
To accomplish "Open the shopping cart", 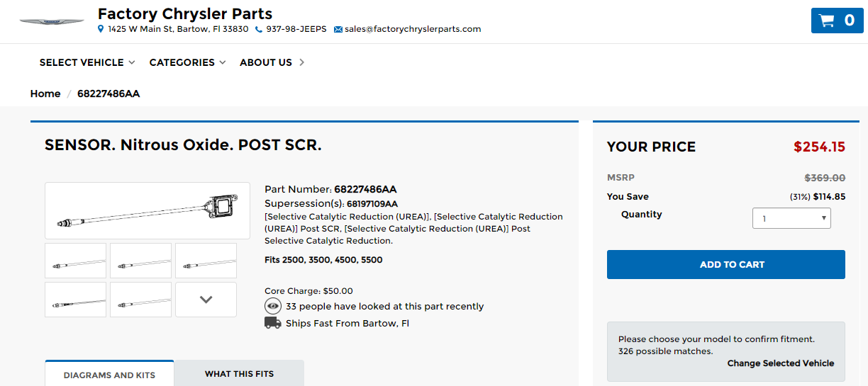I will [x=837, y=21].
